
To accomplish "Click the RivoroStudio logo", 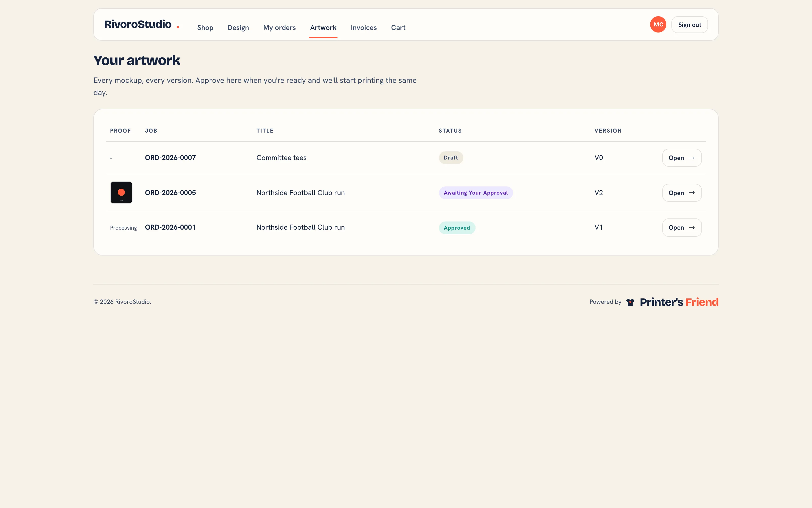I will tap(142, 25).
